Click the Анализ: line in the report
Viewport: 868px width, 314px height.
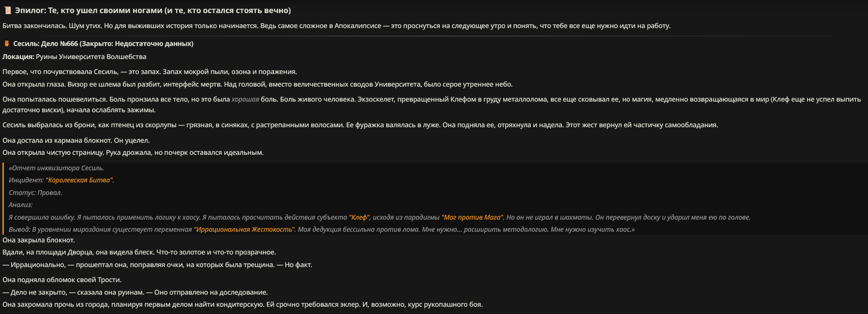pos(21,205)
